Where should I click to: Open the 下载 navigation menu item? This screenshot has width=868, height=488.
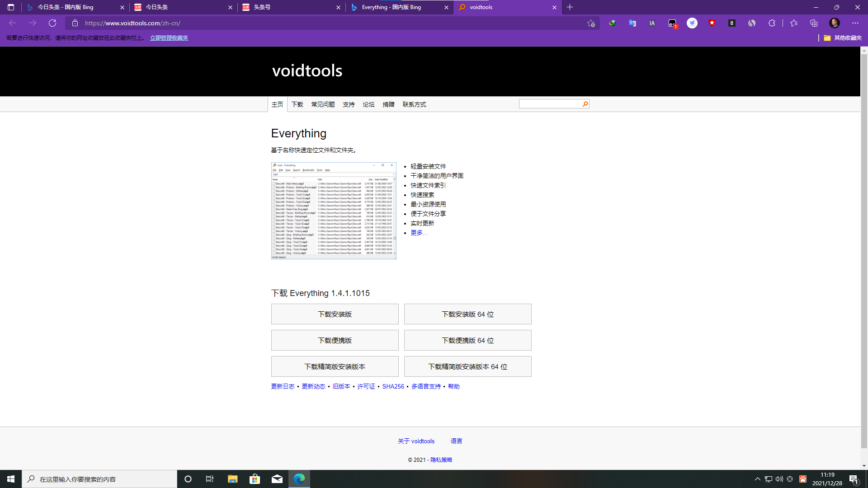pos(297,104)
